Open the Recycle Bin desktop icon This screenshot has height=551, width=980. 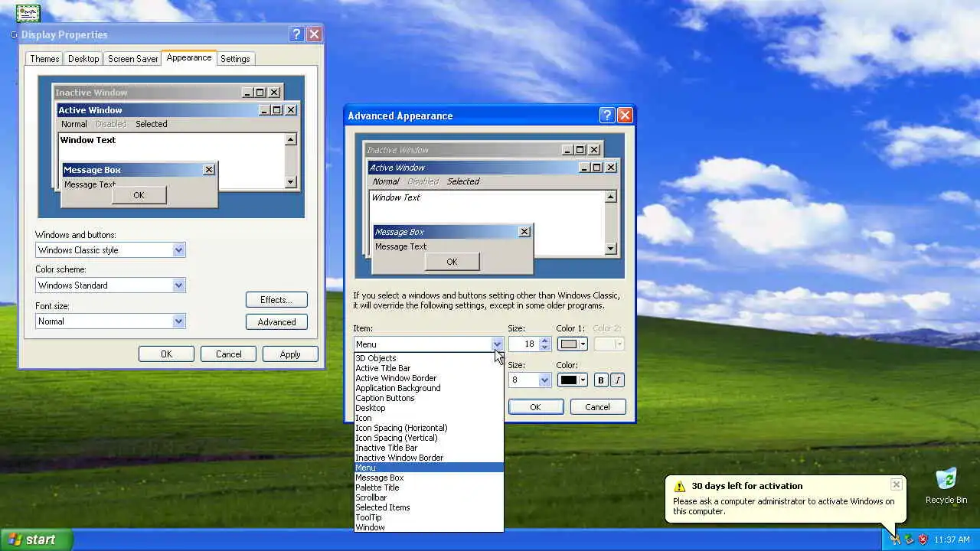coord(946,486)
